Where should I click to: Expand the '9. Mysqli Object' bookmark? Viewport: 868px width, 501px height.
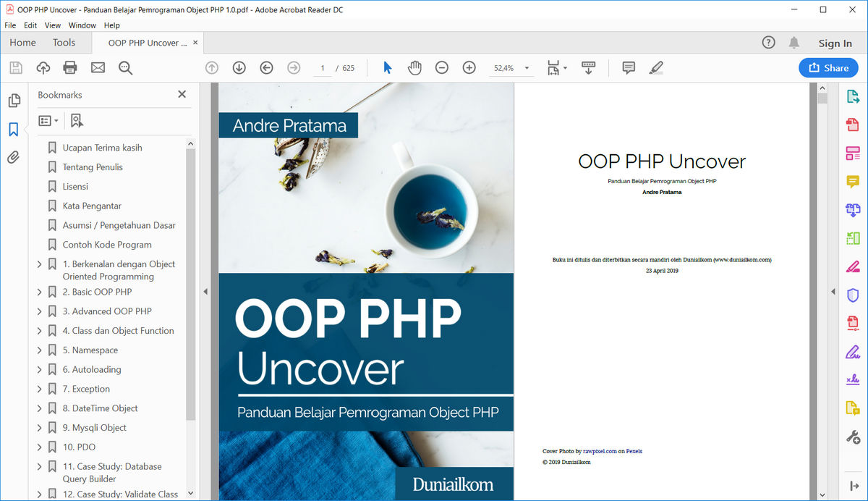coord(40,428)
